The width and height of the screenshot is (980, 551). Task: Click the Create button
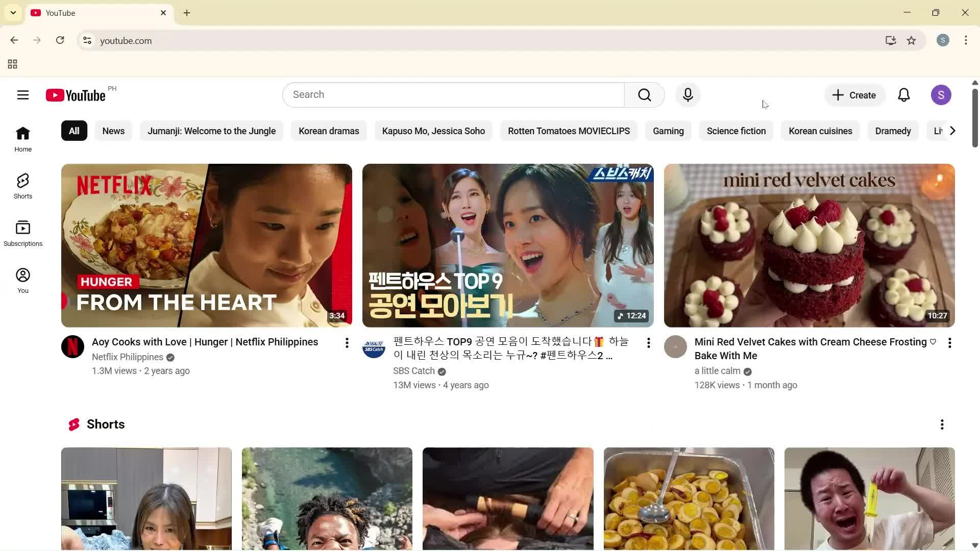click(x=854, y=95)
